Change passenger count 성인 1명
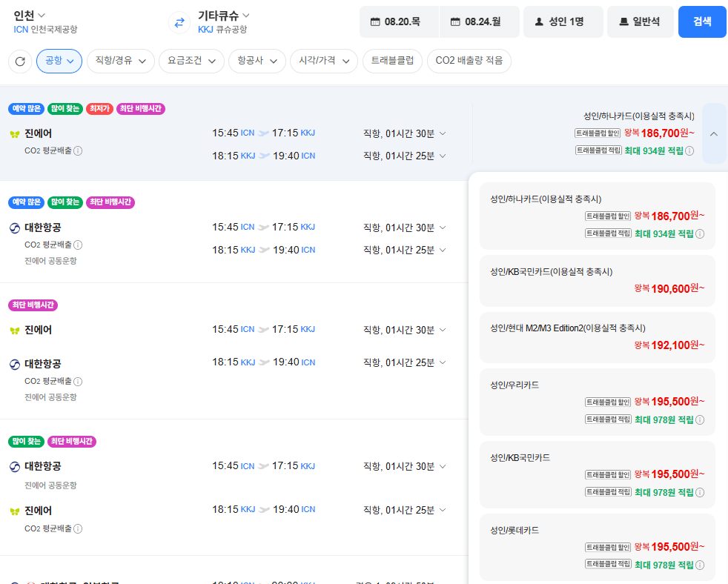 click(563, 21)
